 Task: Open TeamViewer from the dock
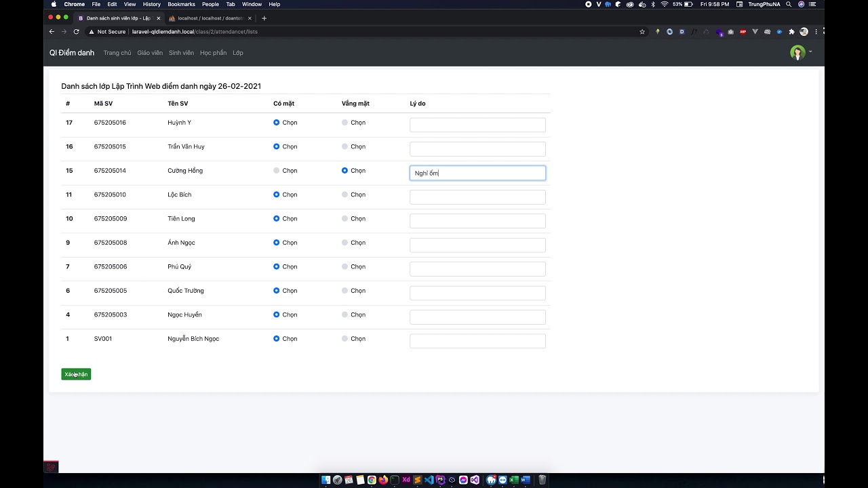click(502, 480)
